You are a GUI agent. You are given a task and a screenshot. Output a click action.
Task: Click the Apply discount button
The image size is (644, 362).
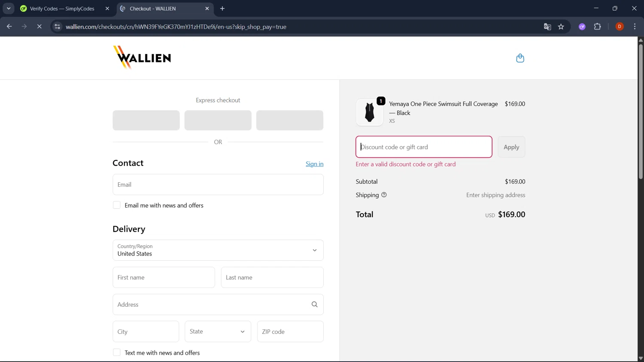pyautogui.click(x=511, y=147)
